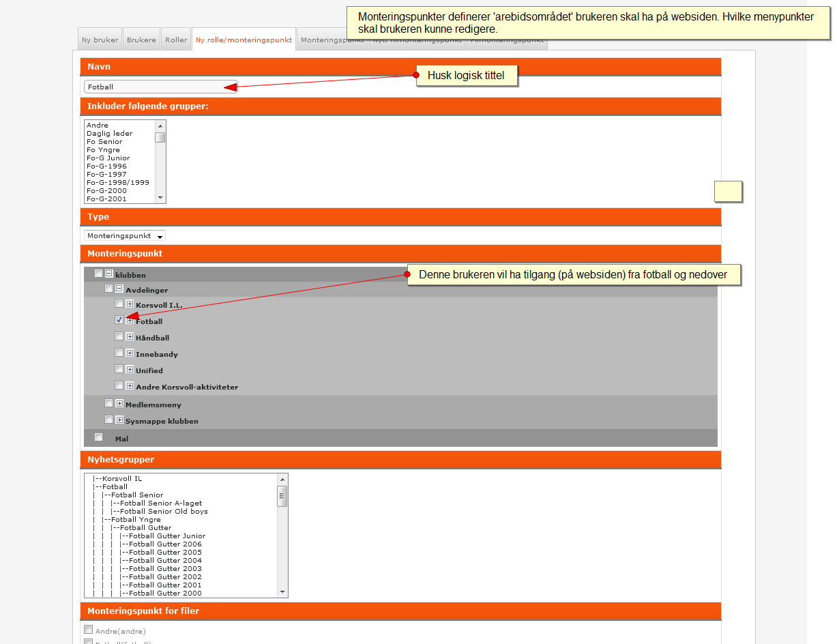837x644 pixels.
Task: Tick the klubben checkbox
Action: (99, 274)
